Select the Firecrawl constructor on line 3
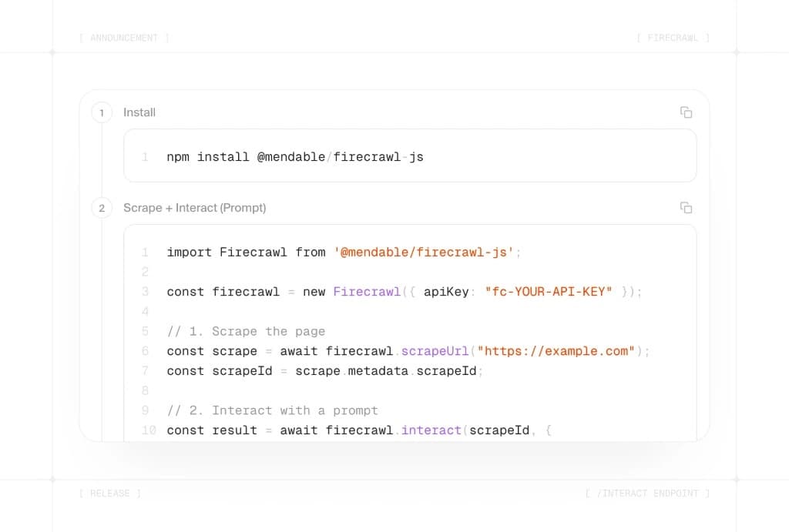The width and height of the screenshot is (789, 532). [x=367, y=292]
